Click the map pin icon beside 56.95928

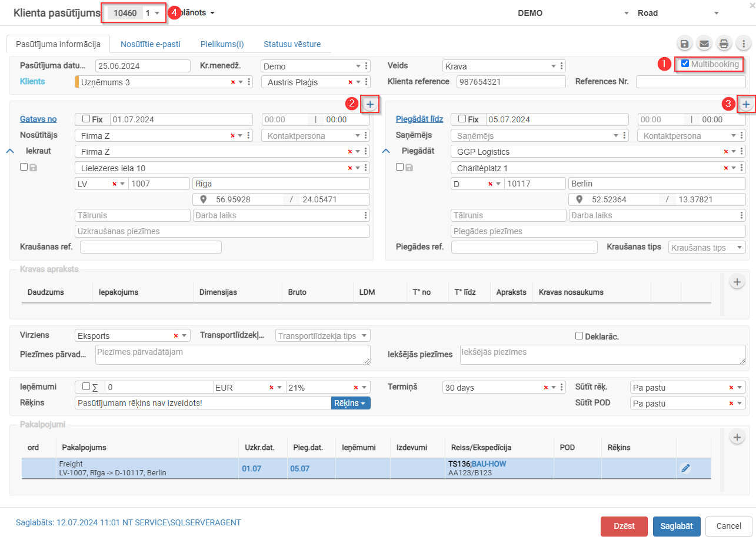[x=204, y=199]
